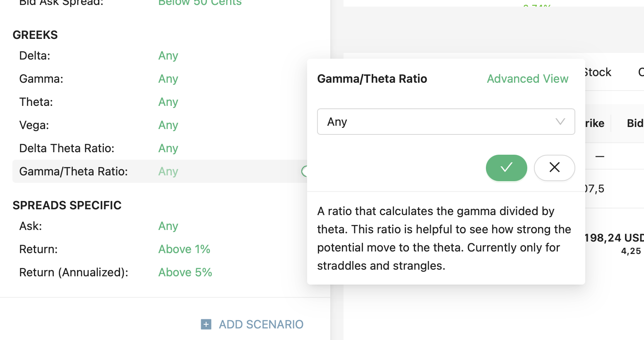Change the Vega filter value
The width and height of the screenshot is (644, 340).
(x=168, y=125)
